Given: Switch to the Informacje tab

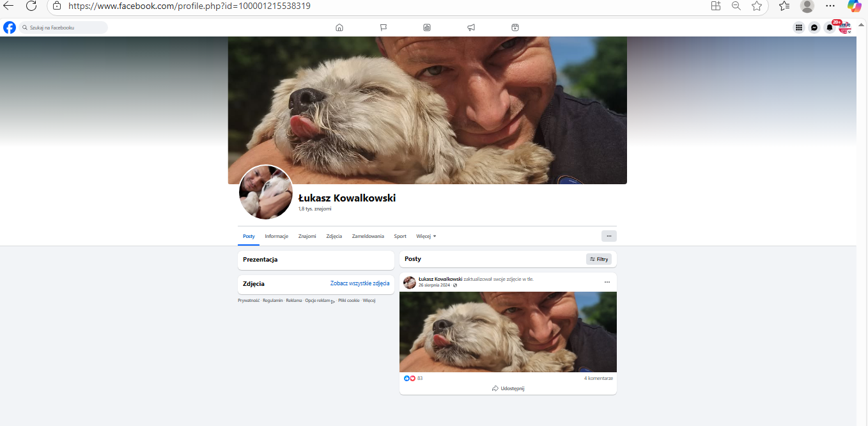Looking at the screenshot, I should (x=277, y=236).
